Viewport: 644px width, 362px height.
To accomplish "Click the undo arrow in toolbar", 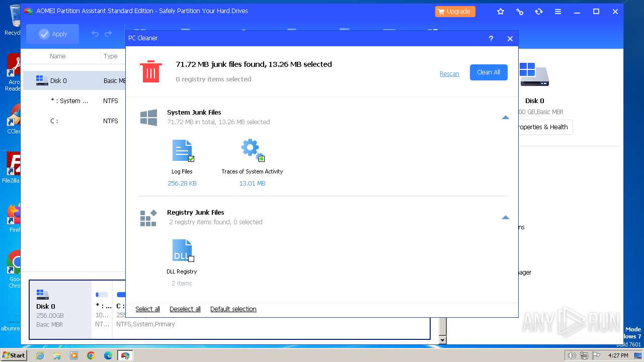I will 95,34.
